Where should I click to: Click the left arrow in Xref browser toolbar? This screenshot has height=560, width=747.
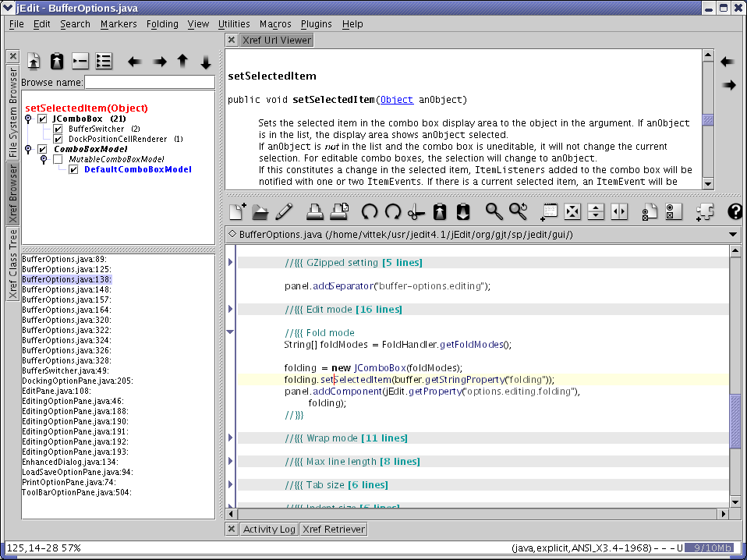click(x=134, y=62)
